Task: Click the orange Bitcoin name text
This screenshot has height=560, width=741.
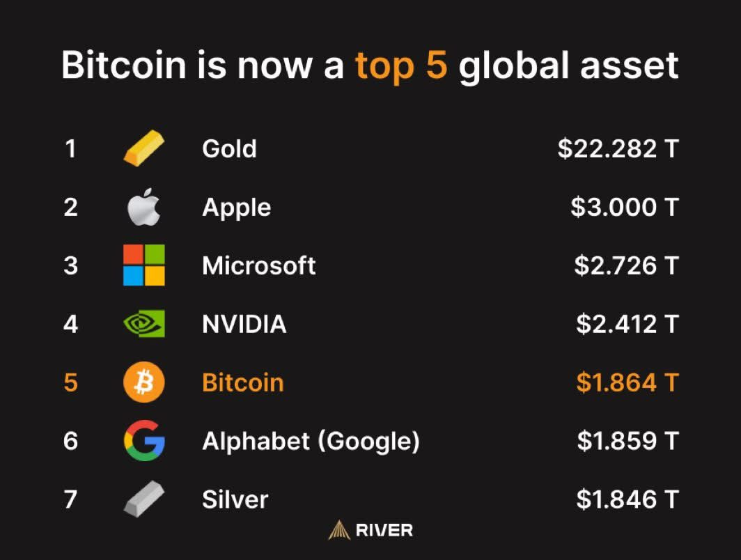Action: point(243,382)
